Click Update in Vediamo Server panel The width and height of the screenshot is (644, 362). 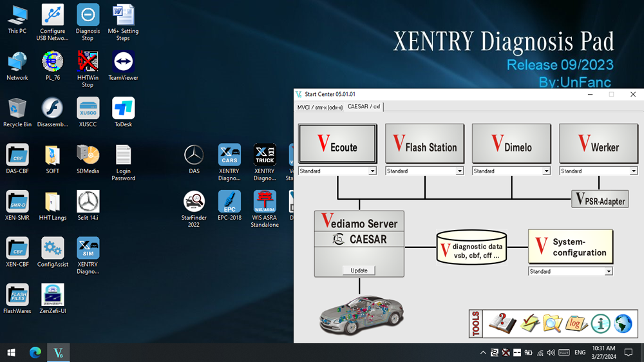click(x=359, y=271)
